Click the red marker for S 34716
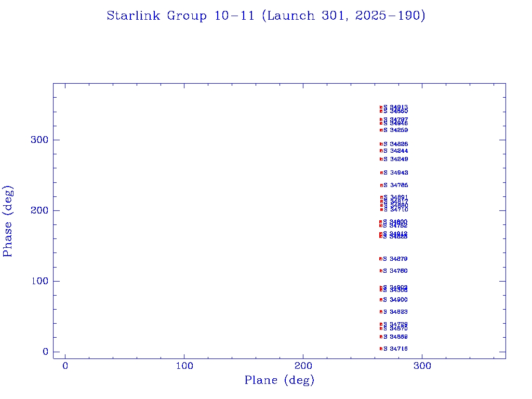Viewport: 532px width, 399px height. click(381, 349)
